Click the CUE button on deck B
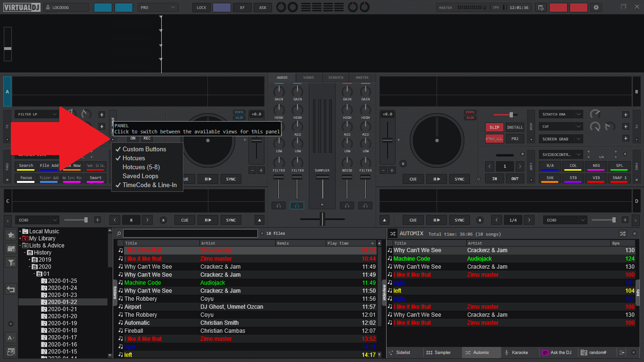Viewport: 644px width, 362px height. click(413, 179)
